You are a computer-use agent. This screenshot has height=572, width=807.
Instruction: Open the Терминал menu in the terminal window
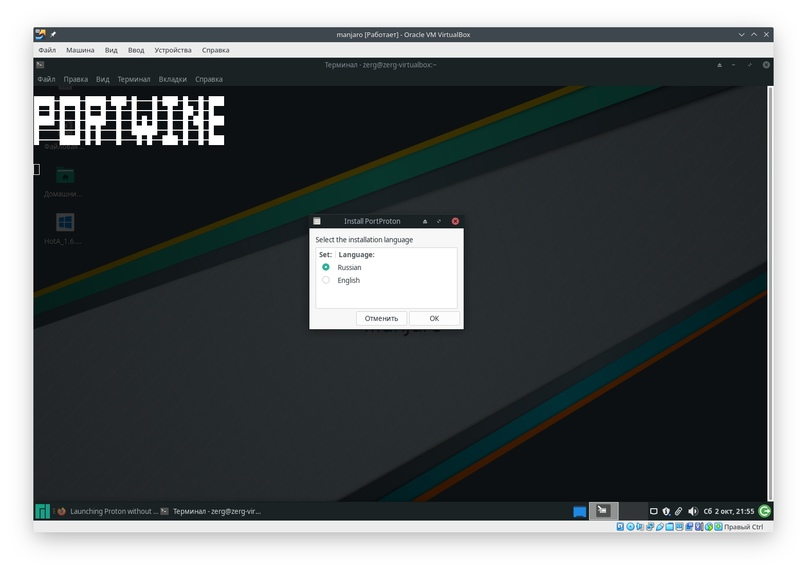134,79
